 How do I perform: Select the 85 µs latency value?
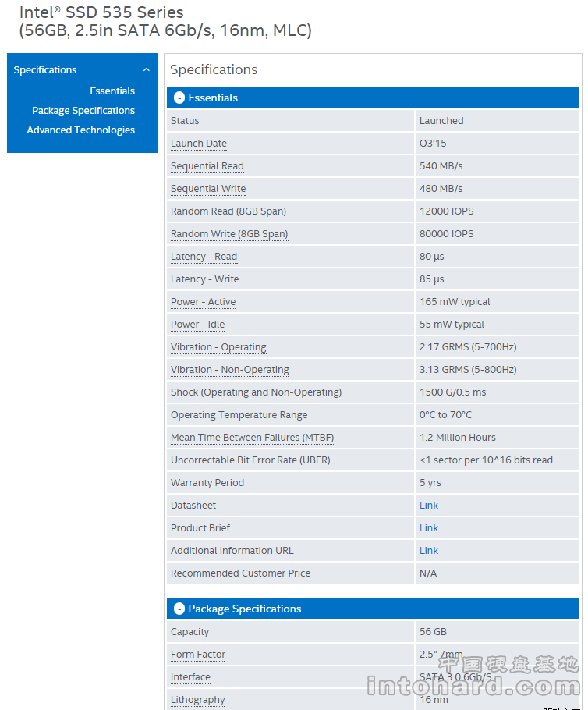pos(431,279)
